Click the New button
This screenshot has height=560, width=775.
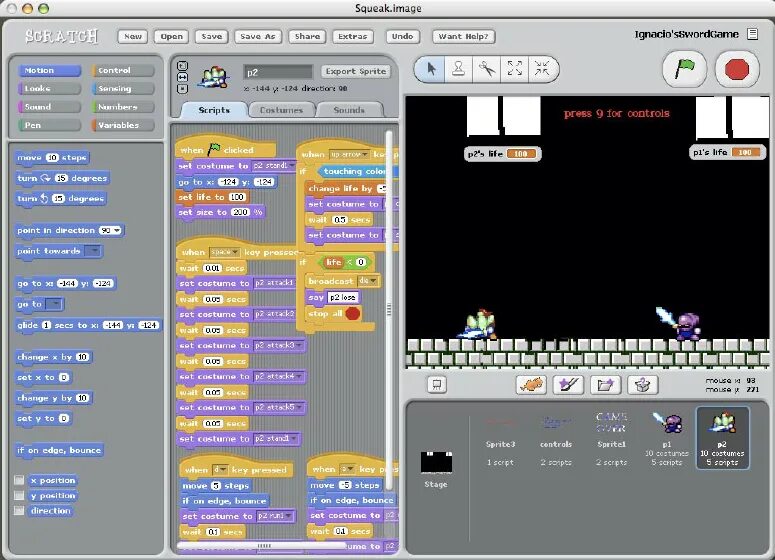click(132, 36)
